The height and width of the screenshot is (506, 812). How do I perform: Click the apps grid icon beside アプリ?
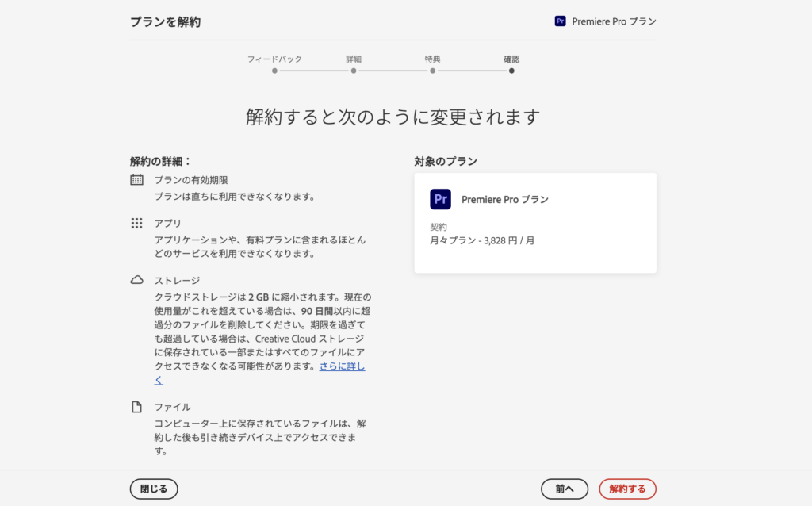click(x=136, y=223)
